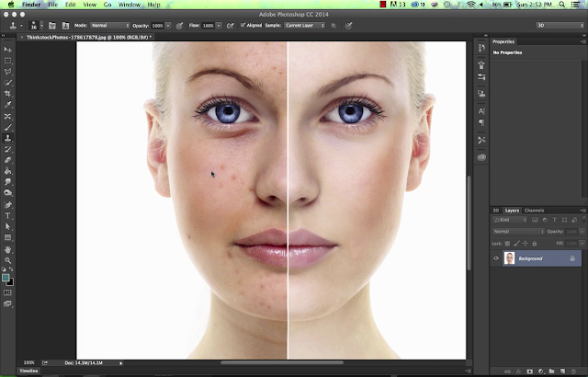Open the Paragraph panel icon in dock
Viewport: 588px width, 377px height.
pos(481,122)
